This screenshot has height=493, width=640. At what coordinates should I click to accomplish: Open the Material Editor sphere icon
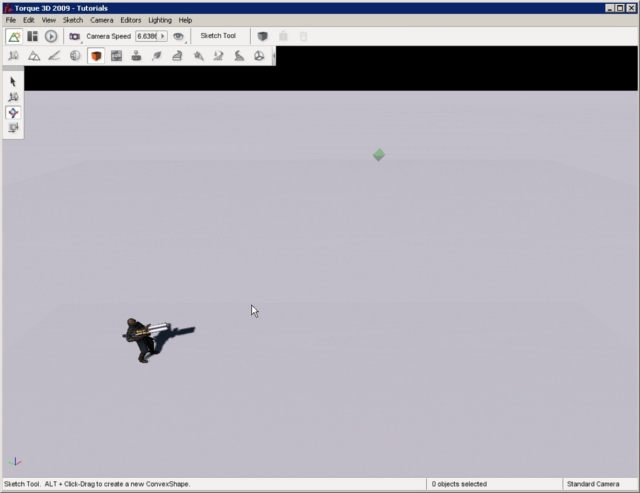(x=75, y=56)
